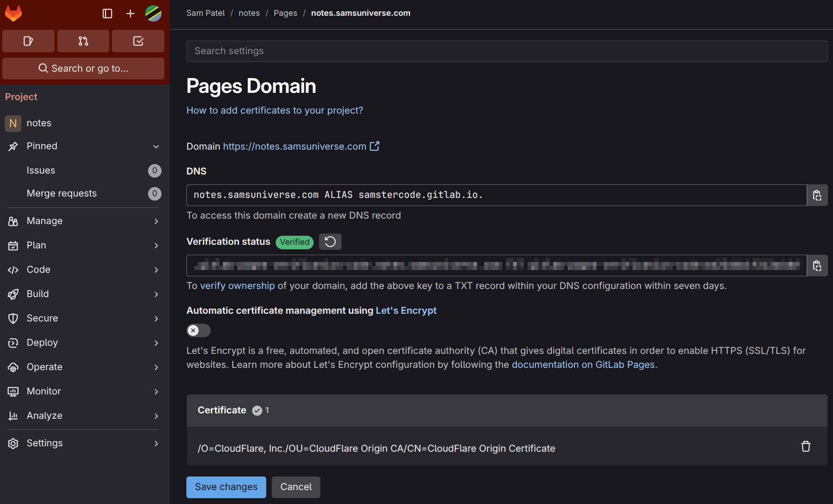Click the pin icon beside Pinned
833x504 pixels.
pyautogui.click(x=13, y=146)
